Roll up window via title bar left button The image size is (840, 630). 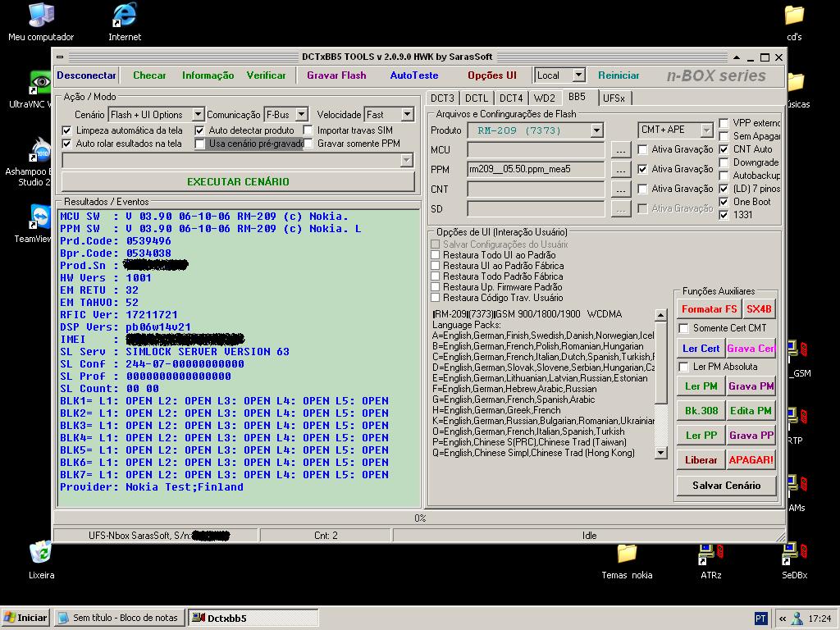[60, 57]
